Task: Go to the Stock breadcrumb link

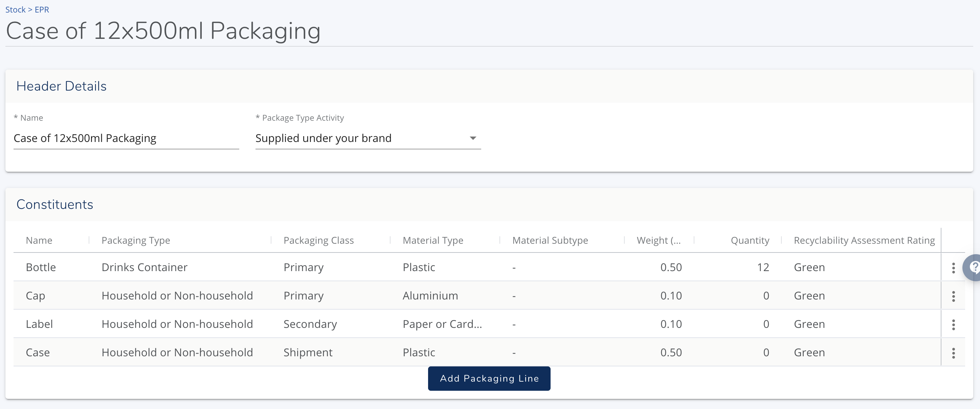Action: click(x=15, y=9)
